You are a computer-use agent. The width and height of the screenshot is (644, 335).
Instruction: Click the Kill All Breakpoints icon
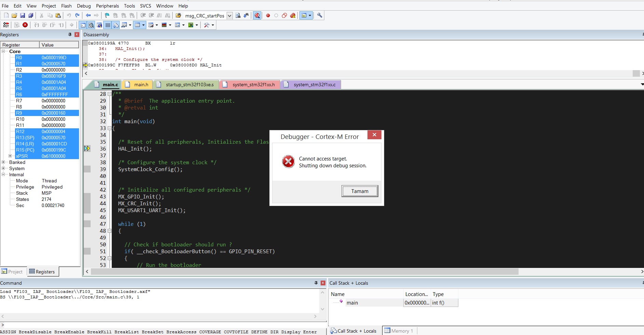pos(293,15)
